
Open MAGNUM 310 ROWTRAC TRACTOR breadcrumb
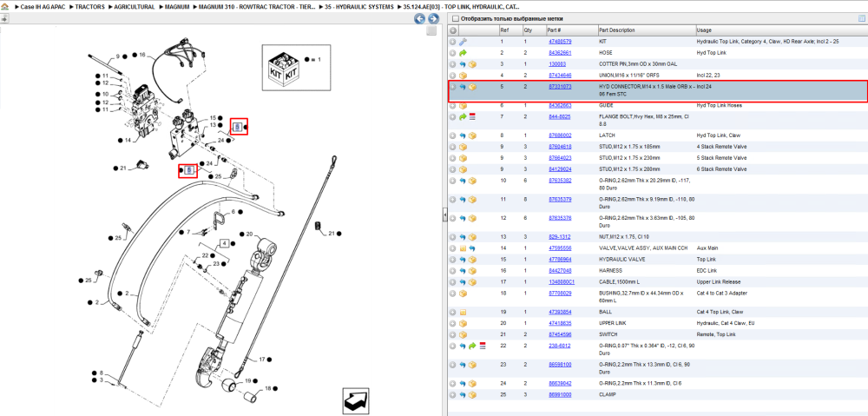pos(259,7)
